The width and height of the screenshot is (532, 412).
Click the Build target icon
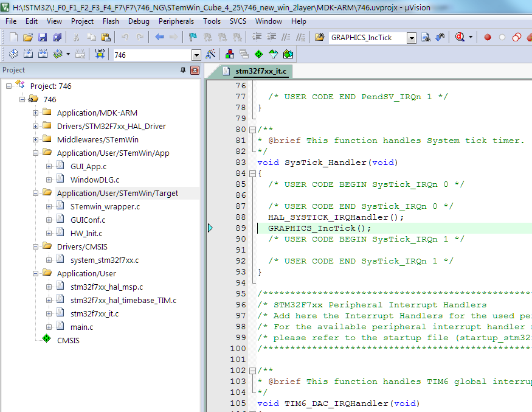(x=28, y=54)
